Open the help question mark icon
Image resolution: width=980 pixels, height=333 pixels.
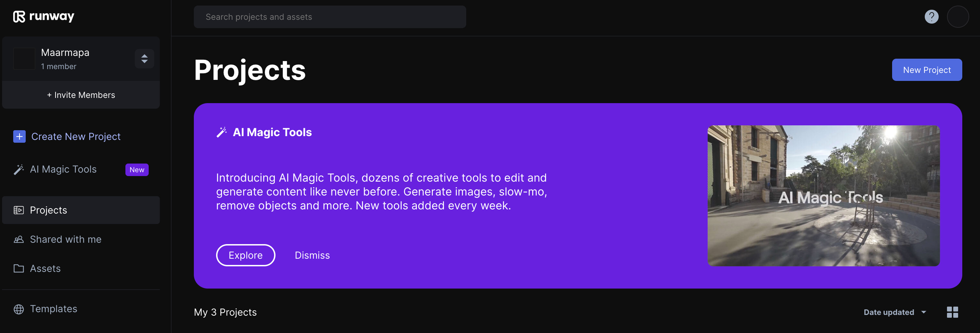(931, 17)
